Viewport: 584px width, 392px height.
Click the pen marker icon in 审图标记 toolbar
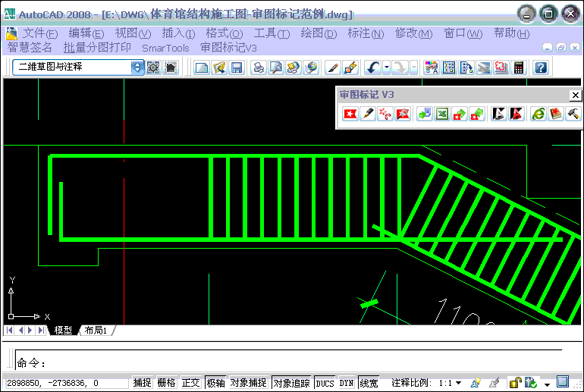pyautogui.click(x=368, y=114)
